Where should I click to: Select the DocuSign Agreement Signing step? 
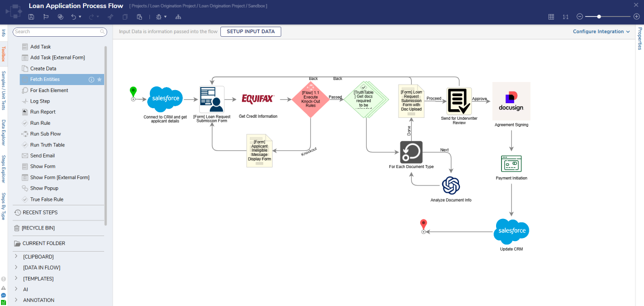(x=511, y=101)
